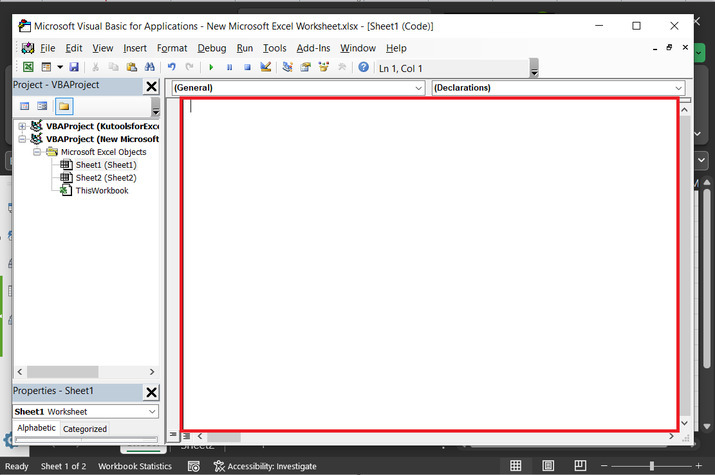Open the Format menu
Screen dimensions: 715x475
pos(172,48)
